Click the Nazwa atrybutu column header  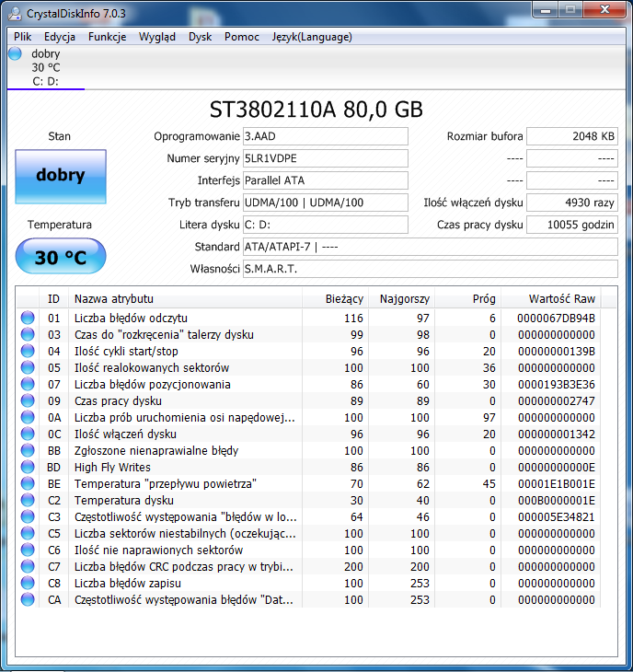click(x=185, y=298)
